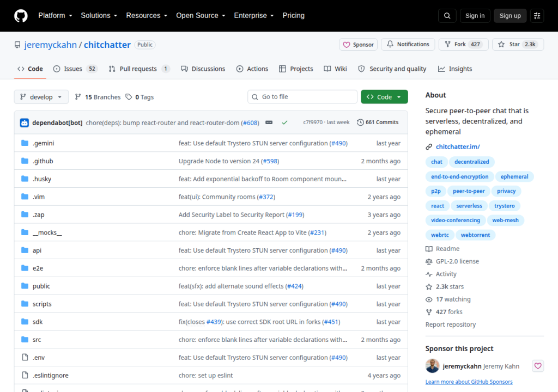This screenshot has width=558, height=392.
Task: Click the GPL license scales icon
Action: [x=429, y=261]
